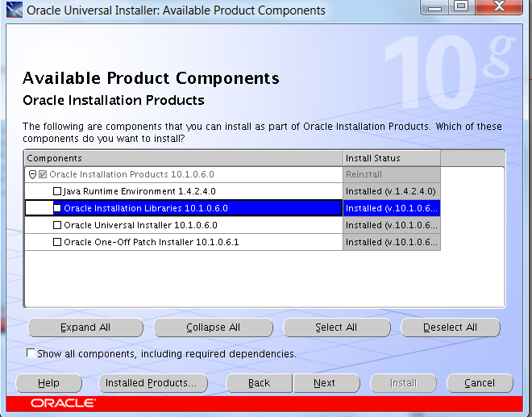Go Back to the previous step

tap(259, 383)
